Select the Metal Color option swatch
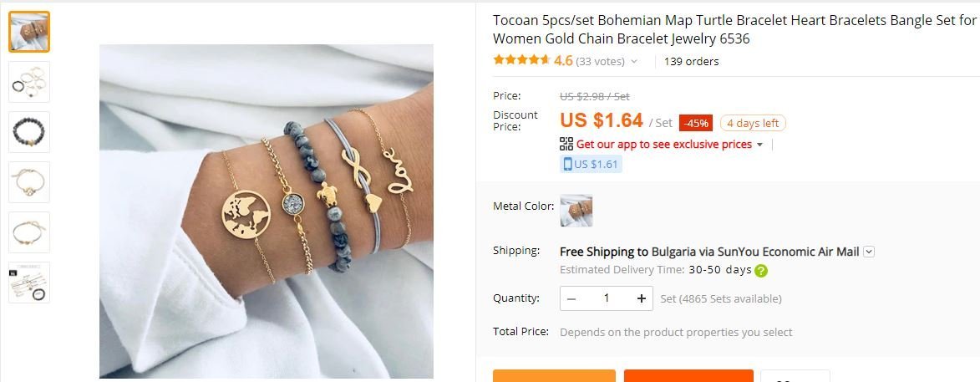This screenshot has width=980, height=382. pos(576,211)
